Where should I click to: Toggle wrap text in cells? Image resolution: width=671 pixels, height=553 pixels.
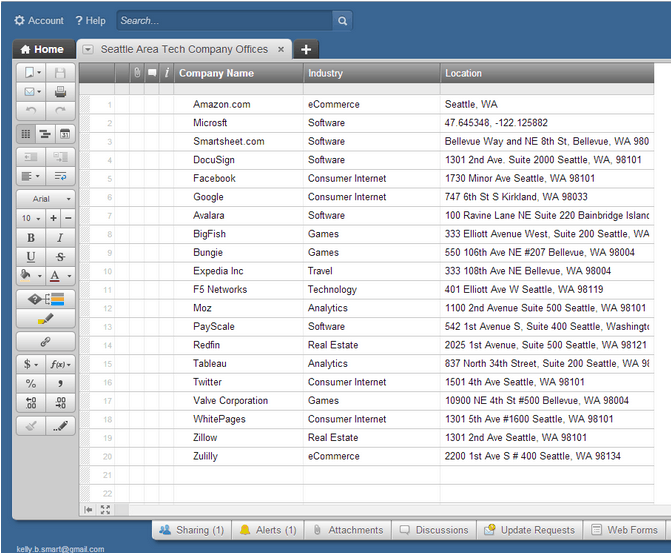pyautogui.click(x=60, y=176)
